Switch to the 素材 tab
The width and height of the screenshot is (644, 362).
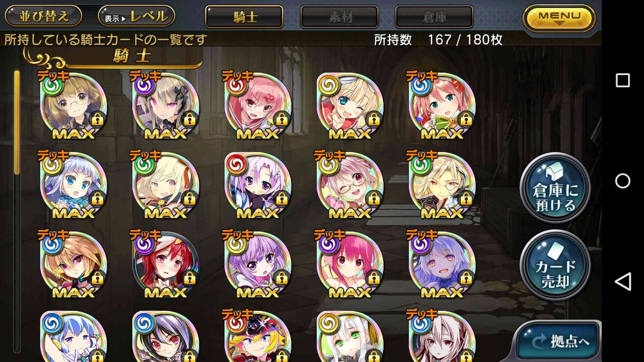(339, 17)
